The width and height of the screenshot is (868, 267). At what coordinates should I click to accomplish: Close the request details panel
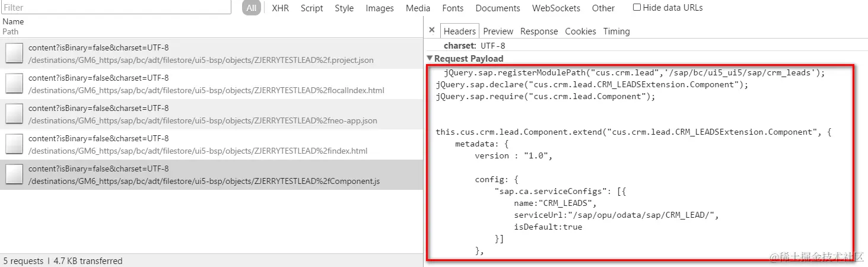(x=432, y=30)
